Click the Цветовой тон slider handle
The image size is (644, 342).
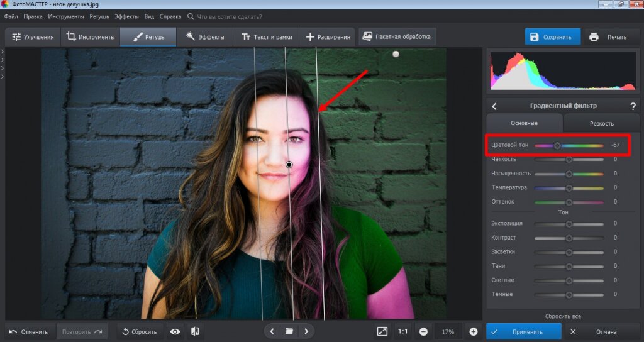(x=557, y=145)
